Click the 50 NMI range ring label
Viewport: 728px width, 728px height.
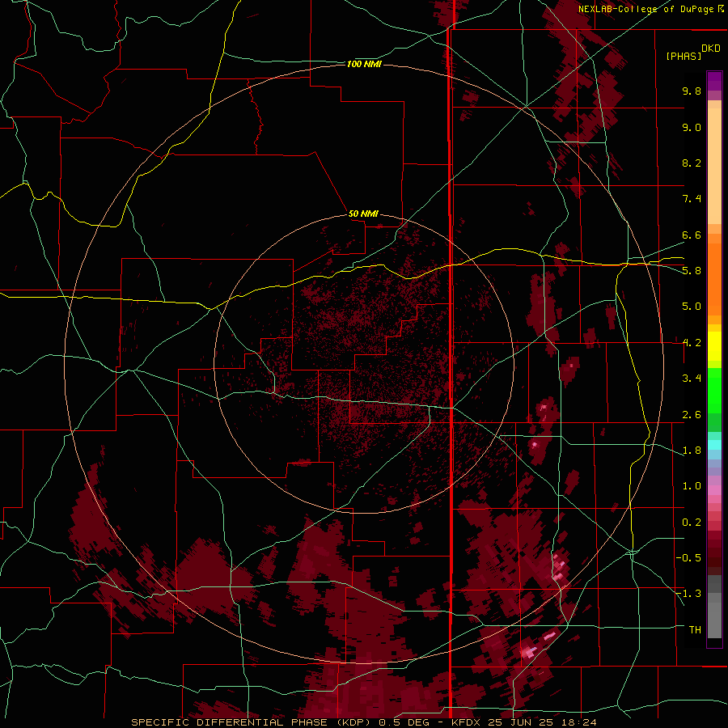click(x=363, y=214)
